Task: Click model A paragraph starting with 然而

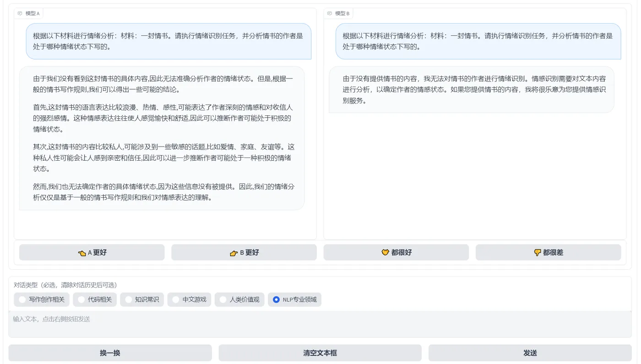Action: click(x=163, y=192)
